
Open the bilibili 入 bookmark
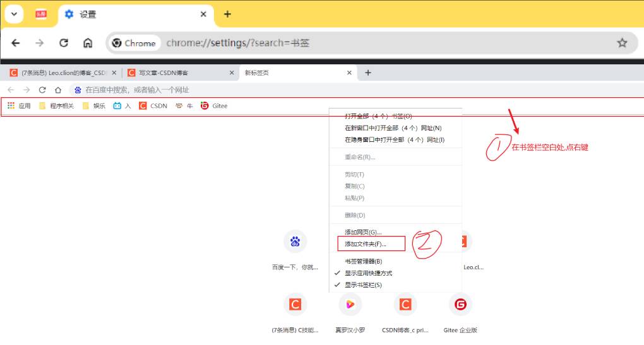122,106
